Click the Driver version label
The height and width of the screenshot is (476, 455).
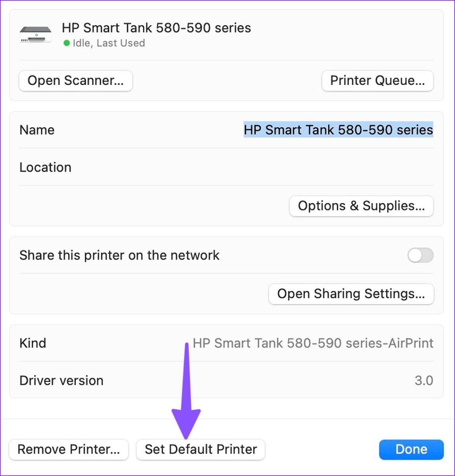[61, 381]
